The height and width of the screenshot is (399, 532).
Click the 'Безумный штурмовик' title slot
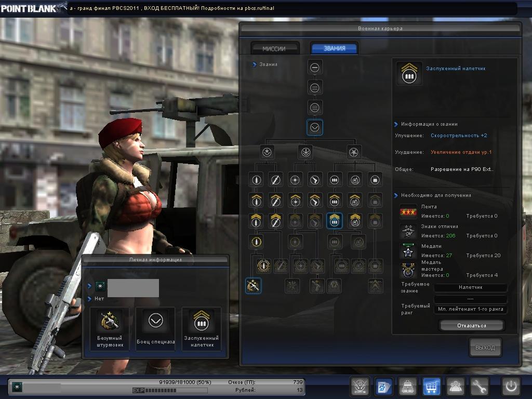coord(110,328)
